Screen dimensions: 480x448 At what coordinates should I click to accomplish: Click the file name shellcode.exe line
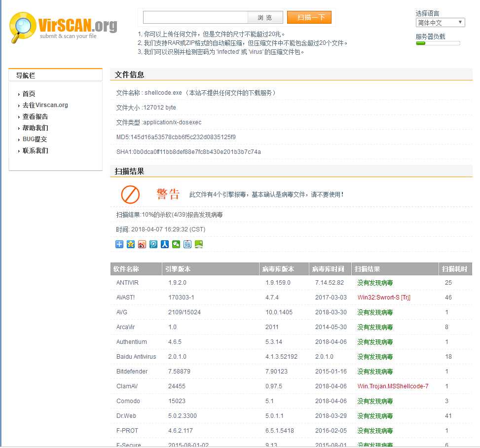click(196, 92)
